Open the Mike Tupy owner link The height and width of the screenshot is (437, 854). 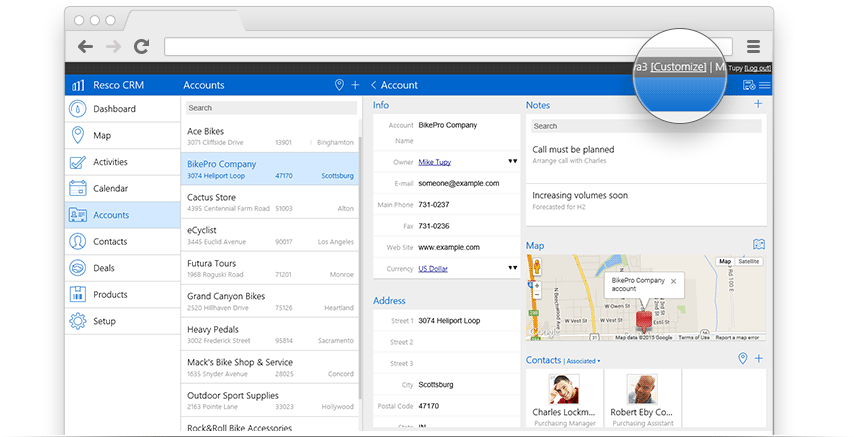[435, 161]
